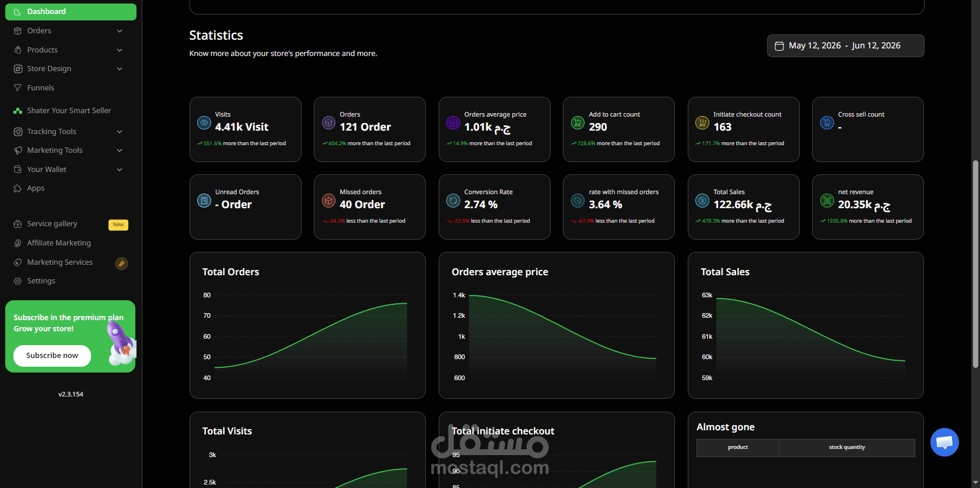Screen dimensions: 980x488
Task: Click the net revenue card icon
Action: pos(827,201)
